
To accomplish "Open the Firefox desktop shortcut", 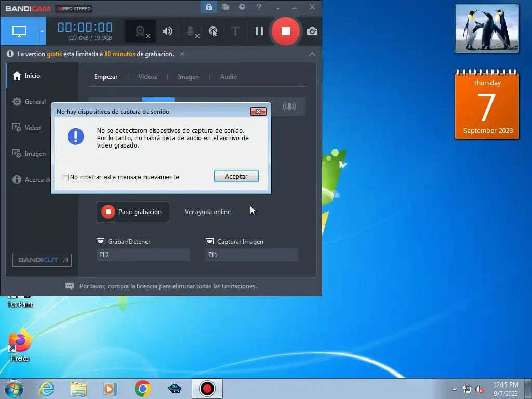I will pyautogui.click(x=20, y=345).
